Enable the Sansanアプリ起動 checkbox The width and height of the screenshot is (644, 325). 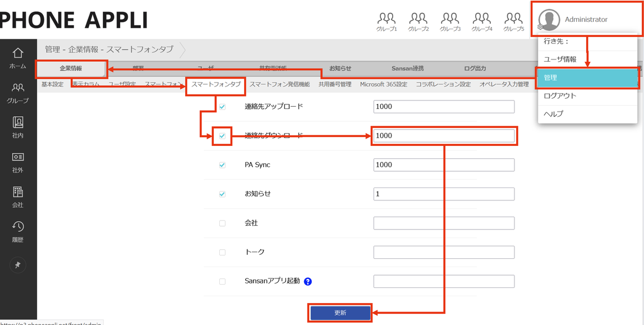[222, 281]
